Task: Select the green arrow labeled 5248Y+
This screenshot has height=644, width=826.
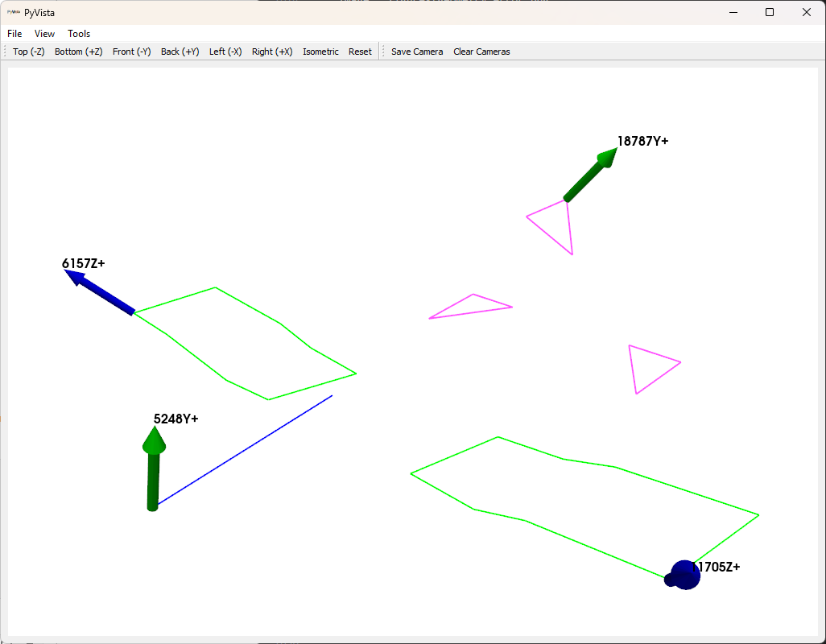Action: click(x=154, y=467)
